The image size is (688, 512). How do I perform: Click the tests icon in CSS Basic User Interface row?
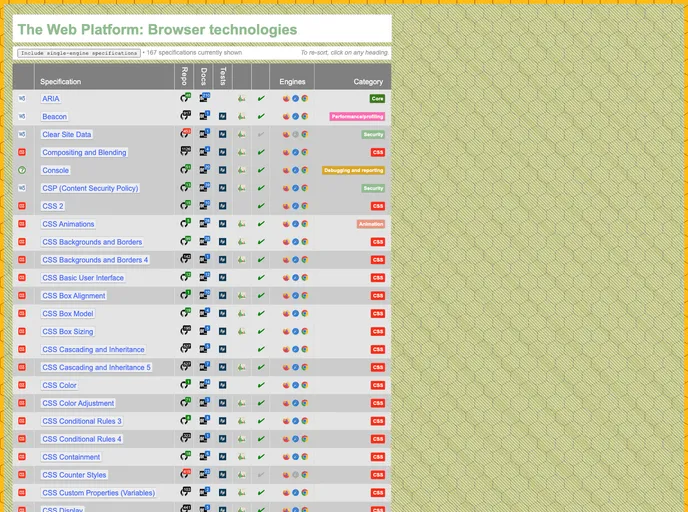222,278
